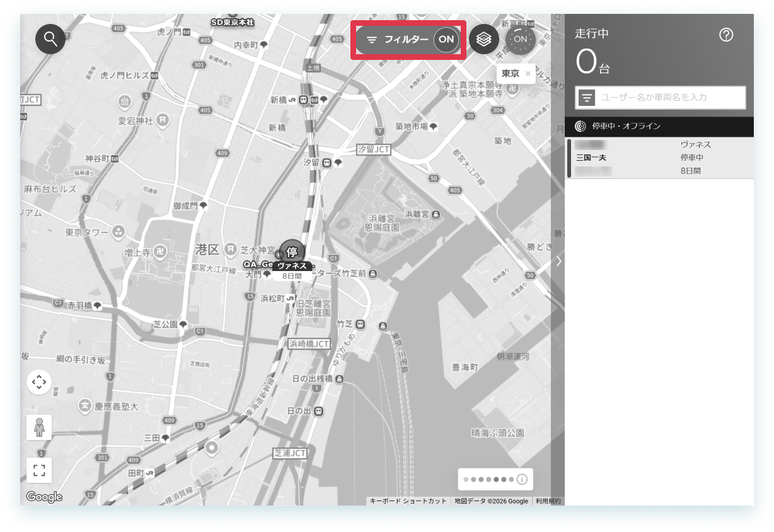
Task: Click the Street View pegman icon
Action: pyautogui.click(x=39, y=427)
